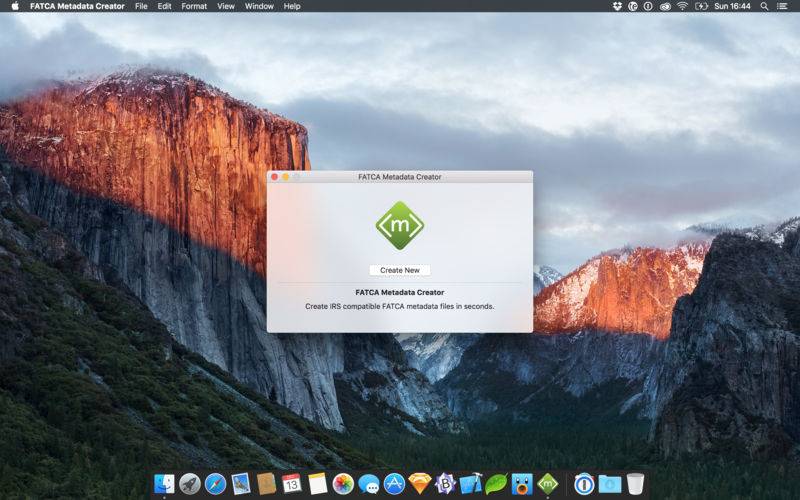Image resolution: width=800 pixels, height=500 pixels.
Task: Launch Xcode from the Dock
Action: point(471,484)
